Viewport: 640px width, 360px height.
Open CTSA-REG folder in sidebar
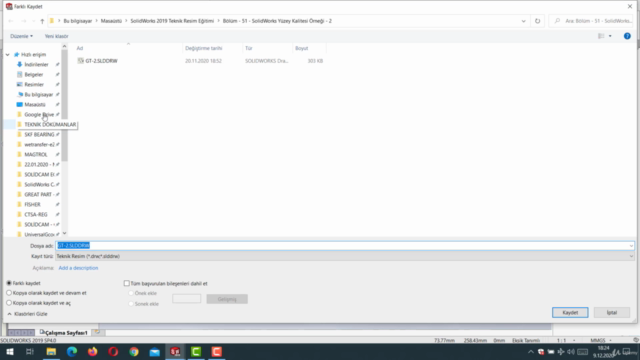(x=36, y=214)
